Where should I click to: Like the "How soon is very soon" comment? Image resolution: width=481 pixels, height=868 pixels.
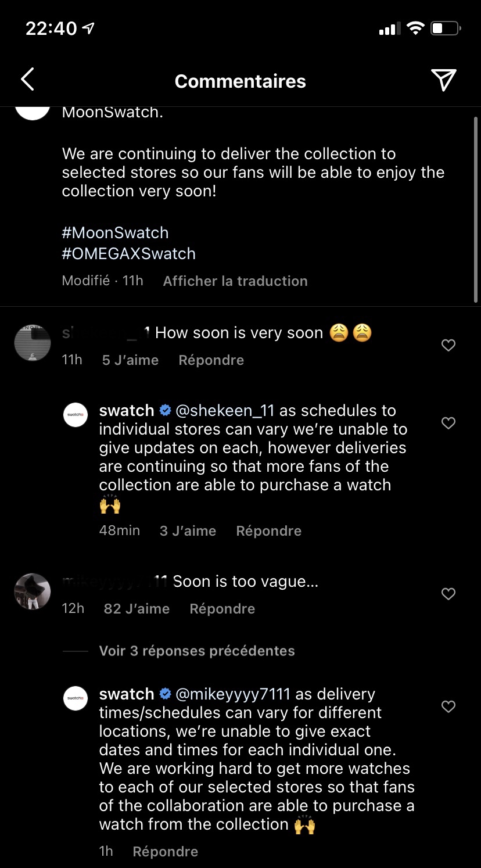pos(448,345)
